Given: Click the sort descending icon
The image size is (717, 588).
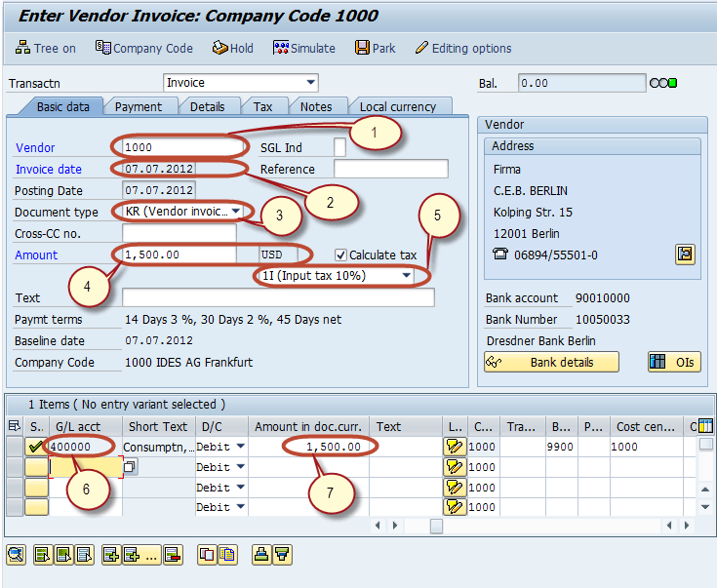Looking at the screenshot, I should click(x=281, y=555).
